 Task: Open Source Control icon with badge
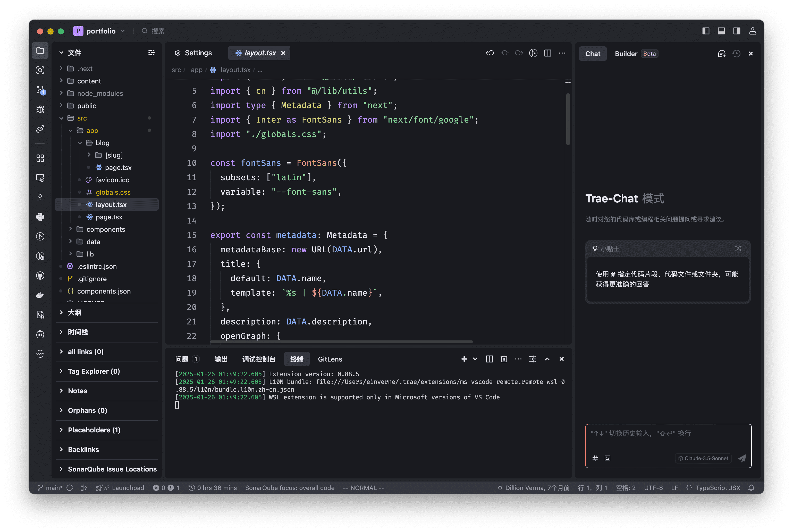(x=40, y=90)
